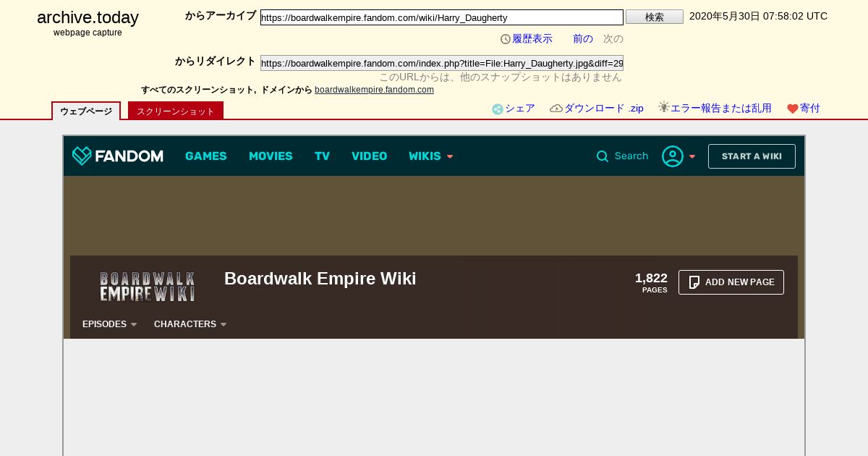The image size is (868, 456).
Task: Click the 寄付 donate link
Action: (810, 109)
